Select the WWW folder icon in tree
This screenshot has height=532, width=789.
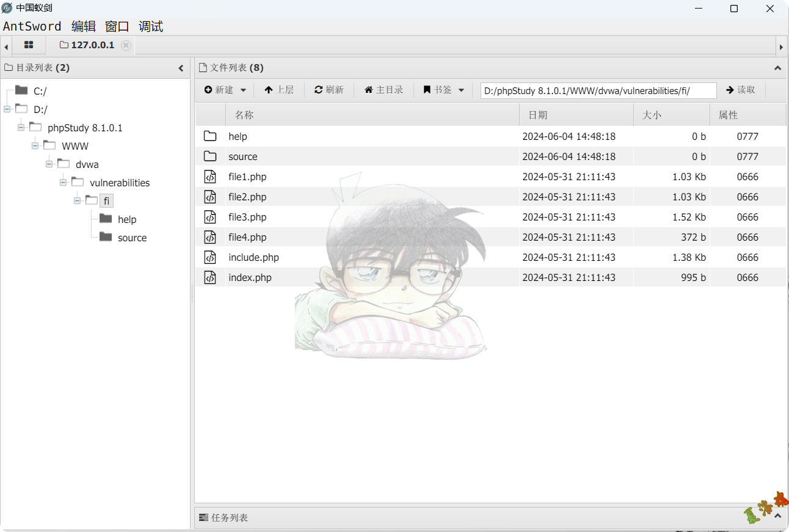point(49,145)
